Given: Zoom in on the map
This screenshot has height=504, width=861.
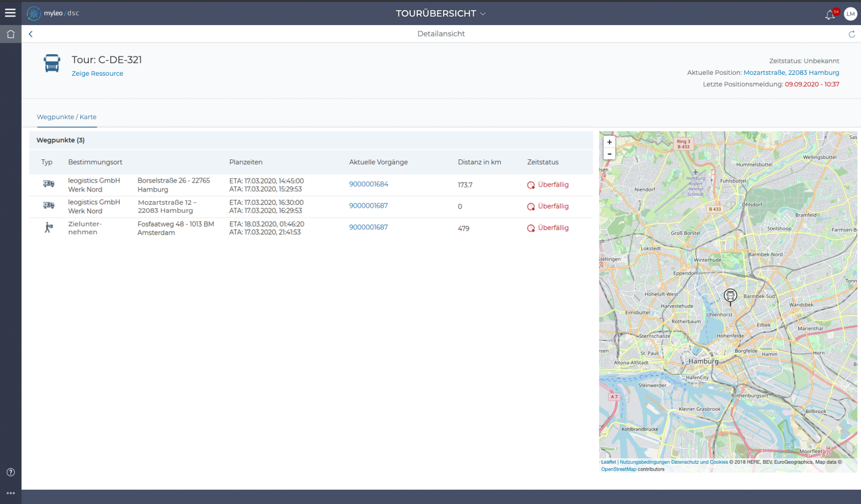Looking at the screenshot, I should point(609,142).
